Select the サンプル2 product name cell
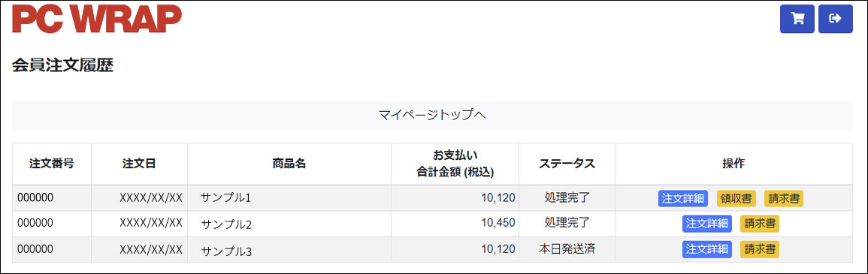 pyautogui.click(x=289, y=224)
